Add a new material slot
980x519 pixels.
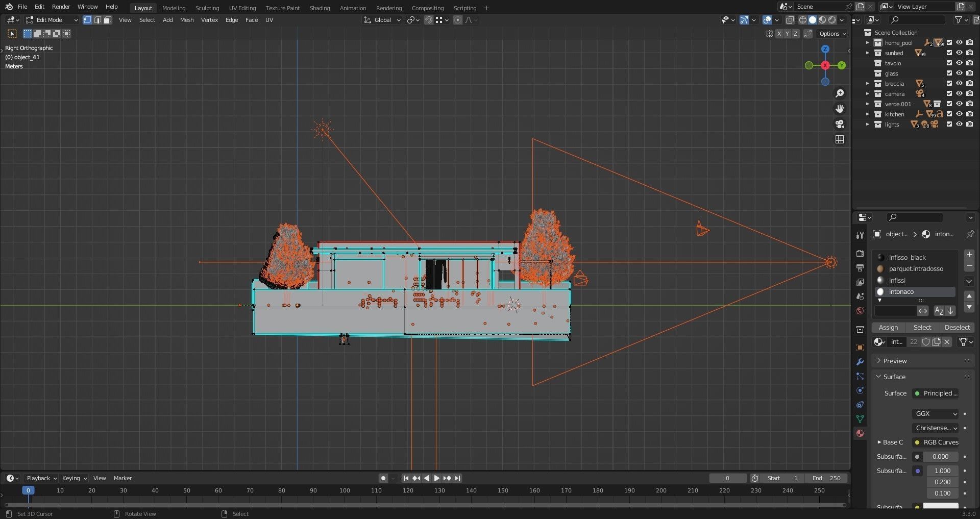click(x=969, y=255)
